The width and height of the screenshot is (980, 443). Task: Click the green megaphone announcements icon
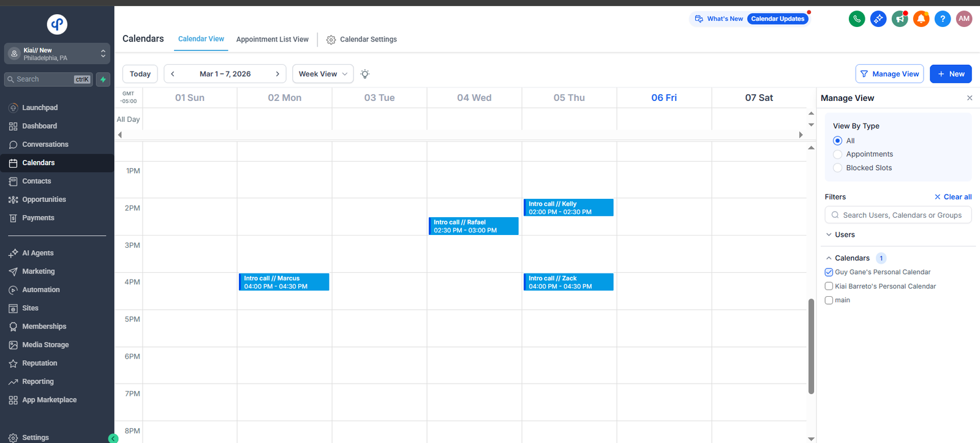900,19
